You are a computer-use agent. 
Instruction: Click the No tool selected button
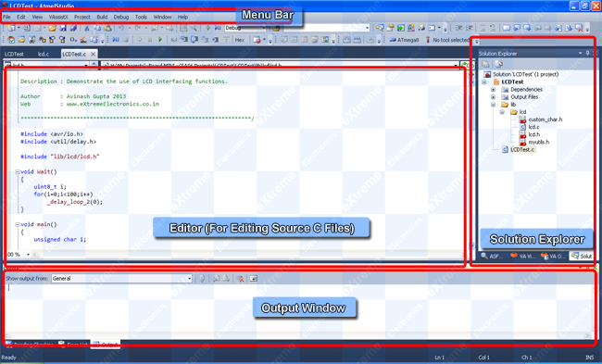click(x=447, y=40)
